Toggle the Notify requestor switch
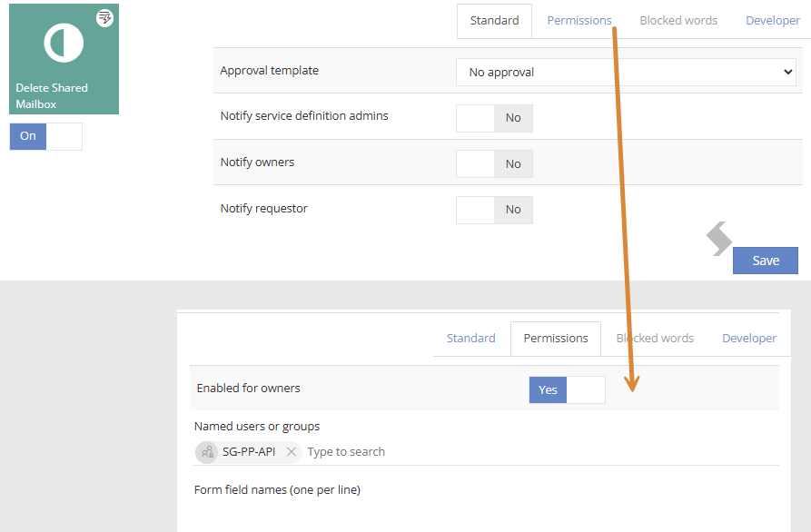The height and width of the screenshot is (532, 811). click(494, 210)
